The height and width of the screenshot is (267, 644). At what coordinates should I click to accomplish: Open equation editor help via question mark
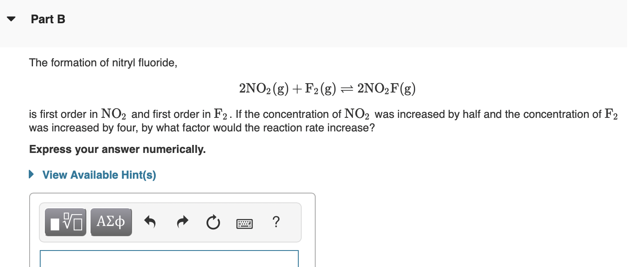click(276, 223)
